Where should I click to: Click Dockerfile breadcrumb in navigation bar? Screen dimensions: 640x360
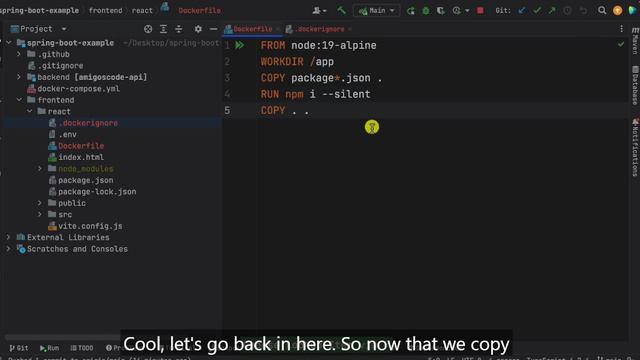pyautogui.click(x=199, y=11)
